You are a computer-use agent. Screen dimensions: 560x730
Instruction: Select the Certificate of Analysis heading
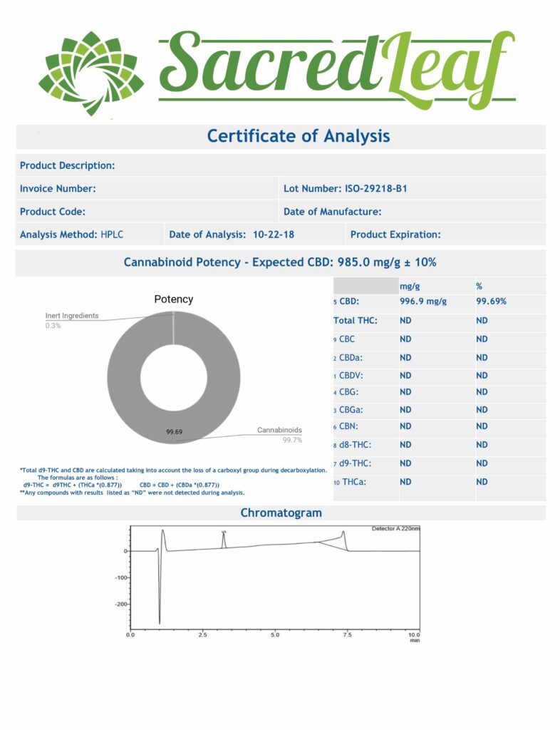click(299, 135)
